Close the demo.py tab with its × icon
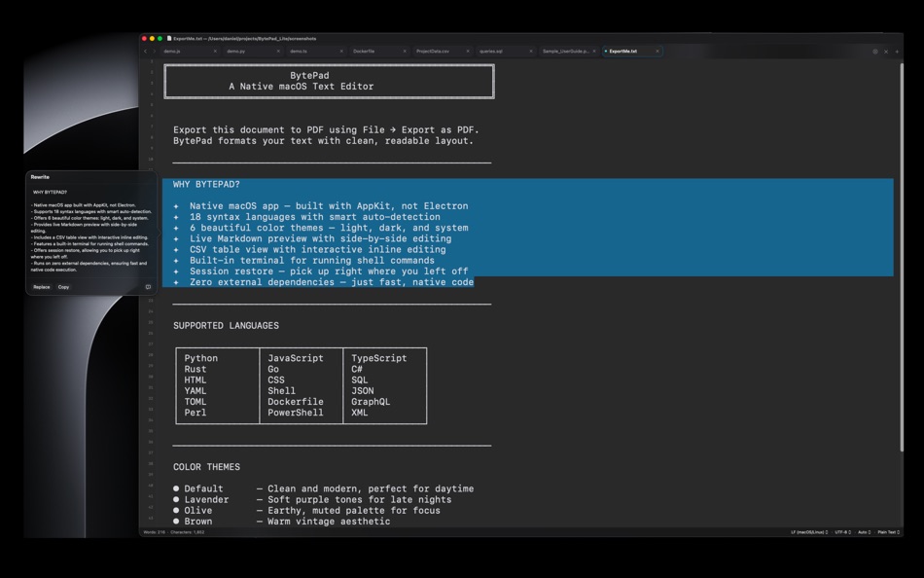The height and width of the screenshot is (578, 924). (278, 51)
